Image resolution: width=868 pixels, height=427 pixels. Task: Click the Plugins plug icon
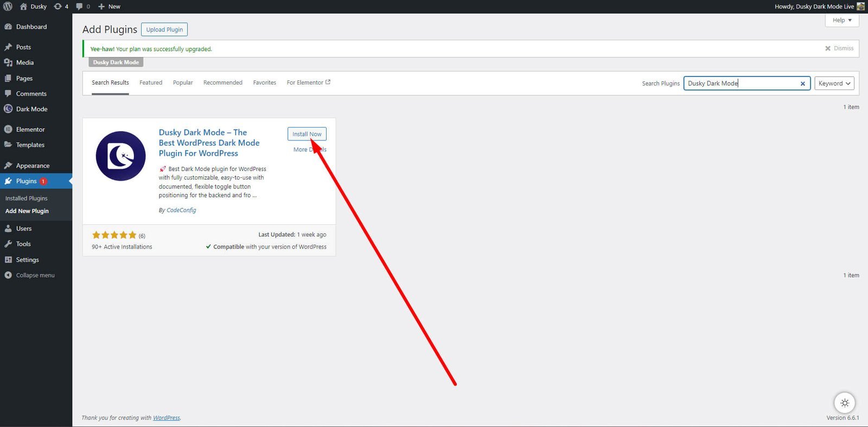(8, 181)
